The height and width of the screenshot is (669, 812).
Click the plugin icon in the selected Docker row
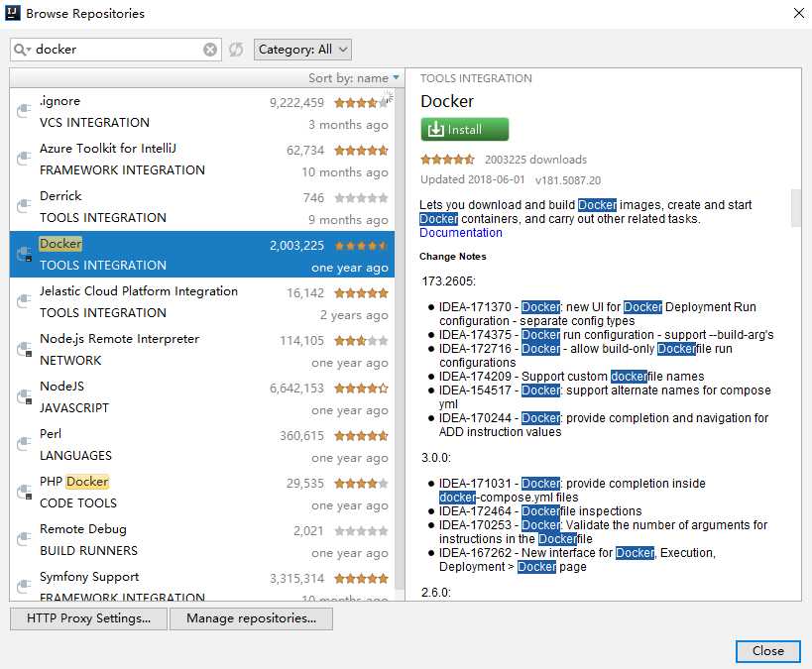(25, 254)
